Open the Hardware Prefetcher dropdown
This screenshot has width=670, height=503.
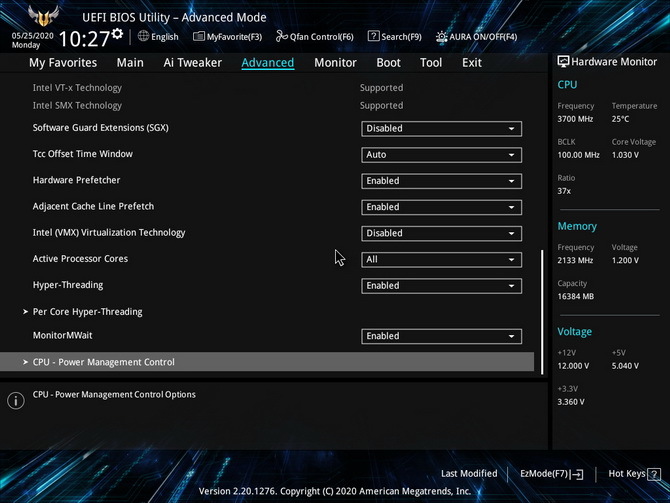441,181
